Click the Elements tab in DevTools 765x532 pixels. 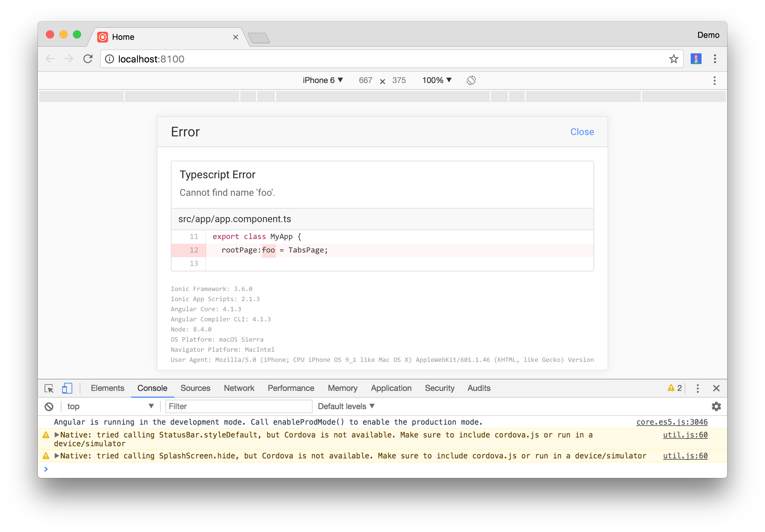pos(108,389)
